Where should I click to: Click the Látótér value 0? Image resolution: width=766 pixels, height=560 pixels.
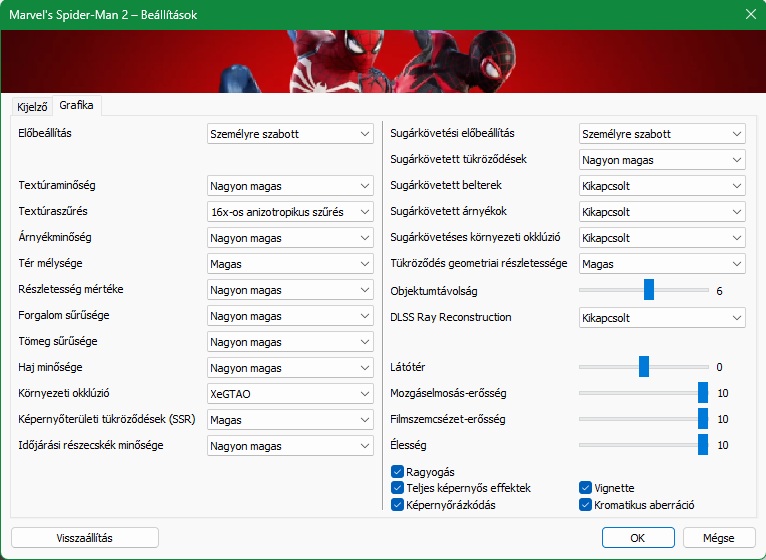click(x=720, y=367)
